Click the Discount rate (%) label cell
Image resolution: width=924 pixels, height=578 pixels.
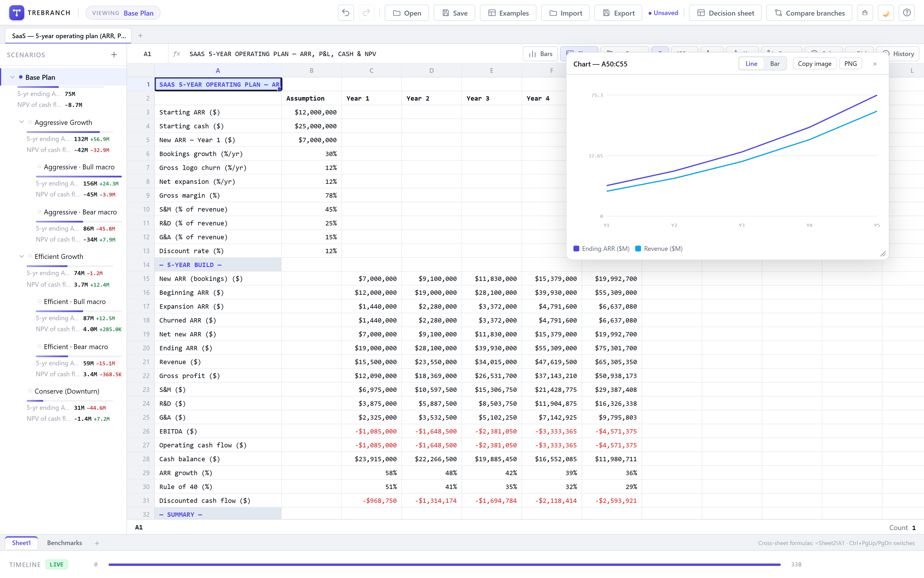218,251
